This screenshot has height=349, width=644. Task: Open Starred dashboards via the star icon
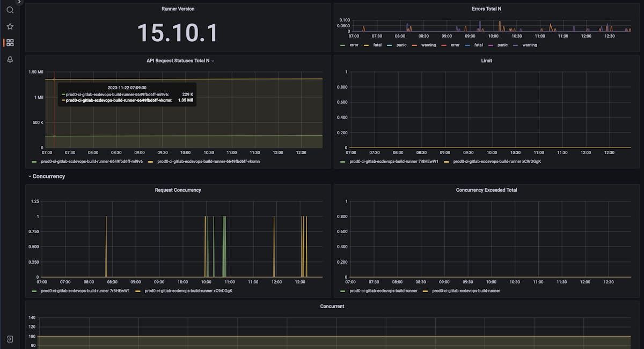[x=10, y=26]
